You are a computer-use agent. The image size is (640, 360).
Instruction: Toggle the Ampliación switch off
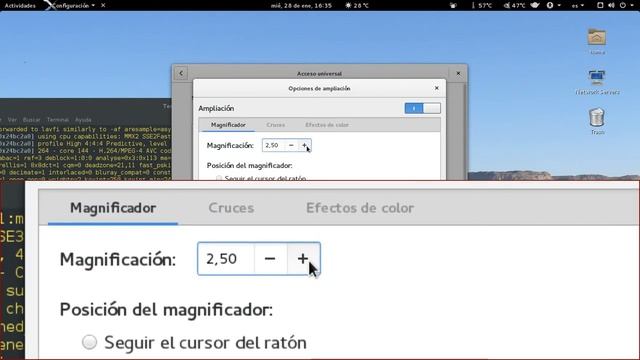click(422, 108)
